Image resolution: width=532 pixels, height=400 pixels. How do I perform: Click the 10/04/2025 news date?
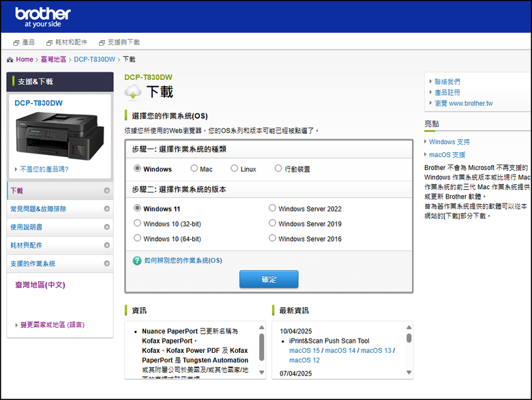tap(295, 331)
